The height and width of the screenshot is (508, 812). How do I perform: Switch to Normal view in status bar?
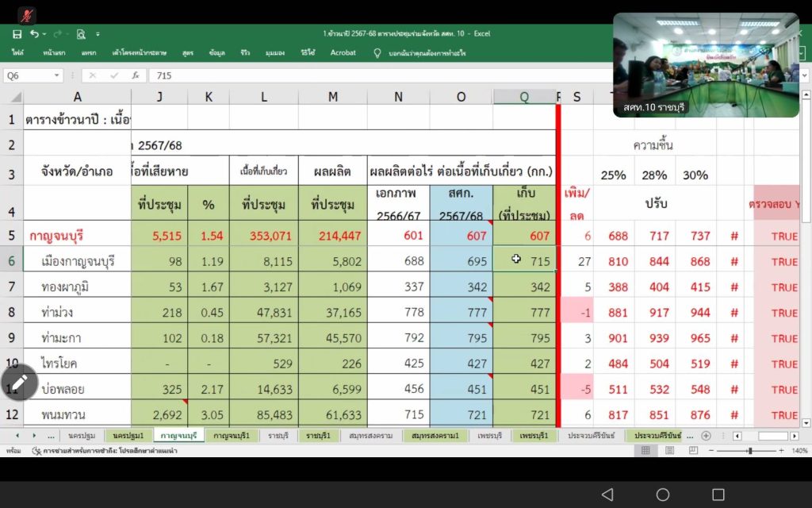[645, 451]
